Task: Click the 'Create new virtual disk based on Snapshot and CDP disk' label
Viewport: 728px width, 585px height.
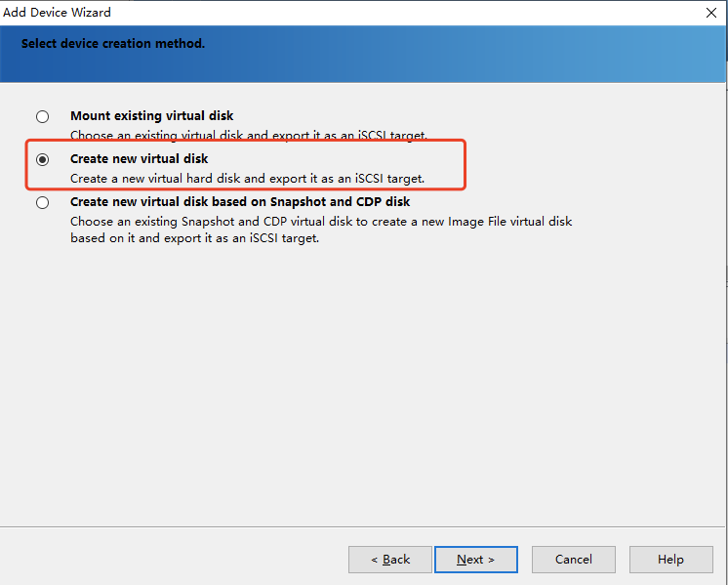Action: [x=240, y=201]
